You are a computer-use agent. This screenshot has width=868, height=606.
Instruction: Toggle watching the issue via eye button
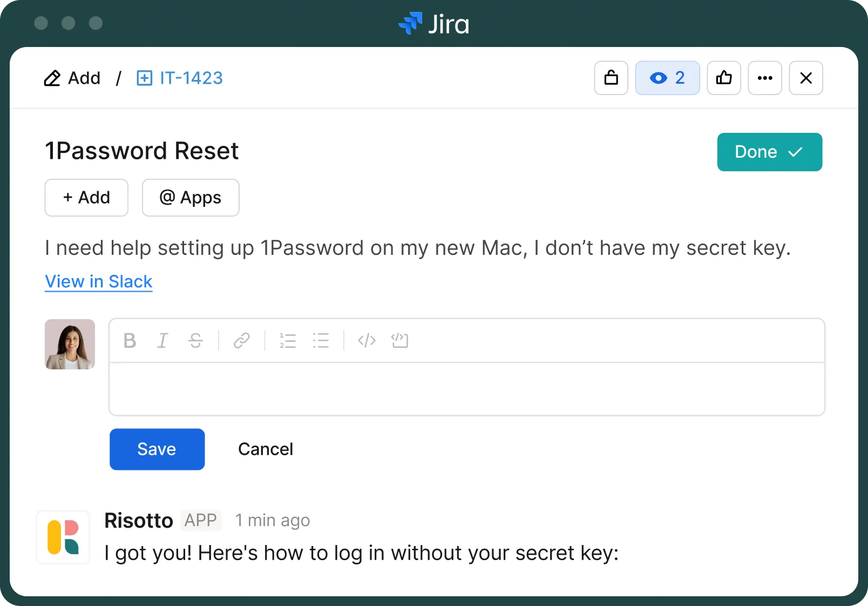667,78
